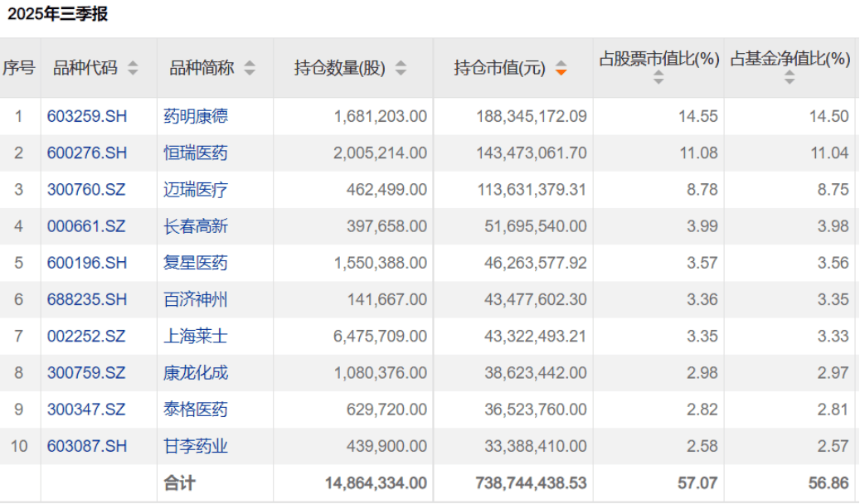Image resolution: width=860 pixels, height=504 pixels.
Task: Select holding quantity 6,475,709.00
Action: pos(380,337)
